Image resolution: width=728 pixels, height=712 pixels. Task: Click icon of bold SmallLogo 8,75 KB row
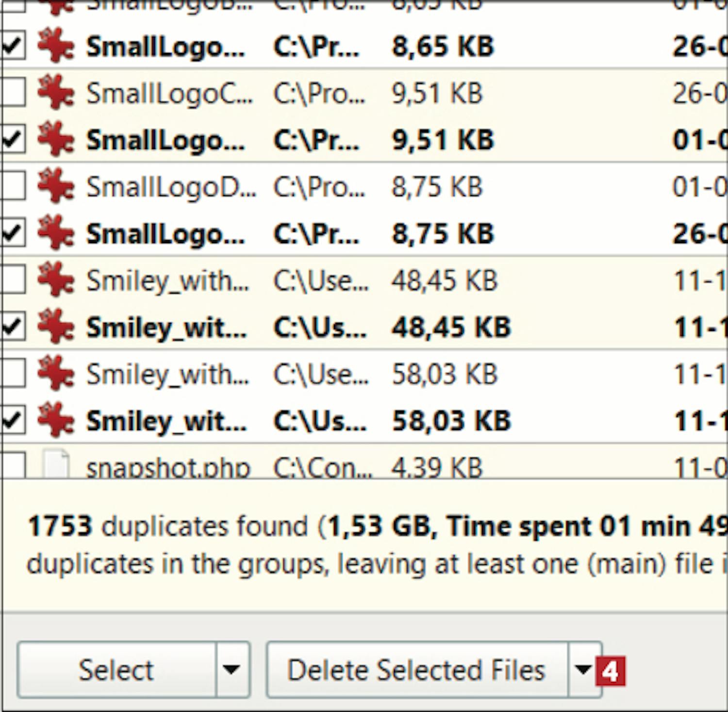[x=56, y=232]
